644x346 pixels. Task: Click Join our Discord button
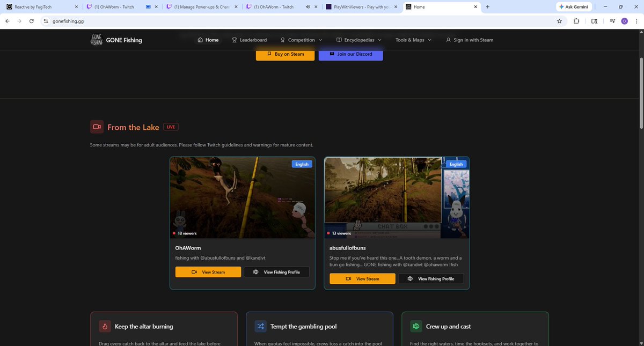(x=350, y=54)
